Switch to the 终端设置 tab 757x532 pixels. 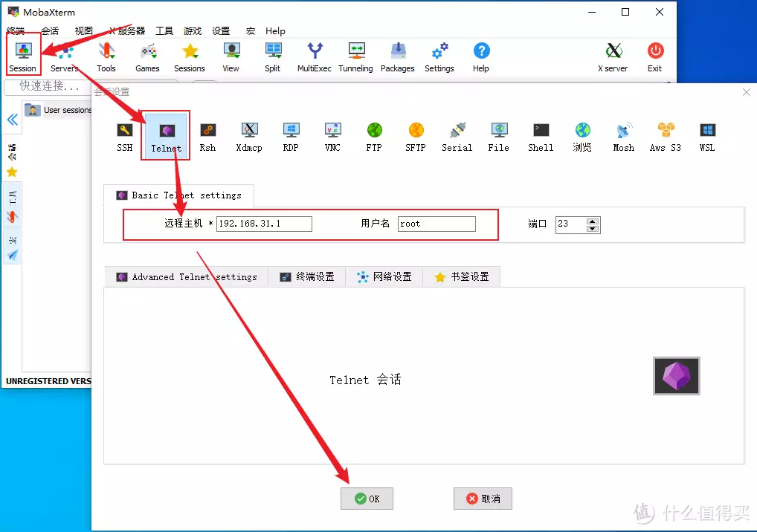(x=307, y=277)
